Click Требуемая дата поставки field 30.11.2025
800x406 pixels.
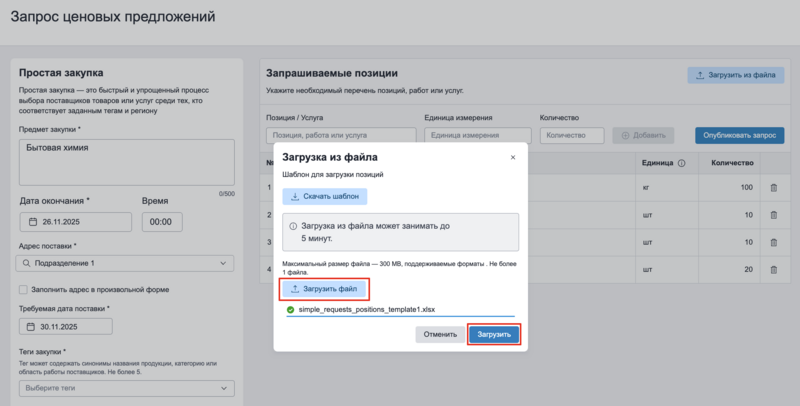[x=66, y=327]
